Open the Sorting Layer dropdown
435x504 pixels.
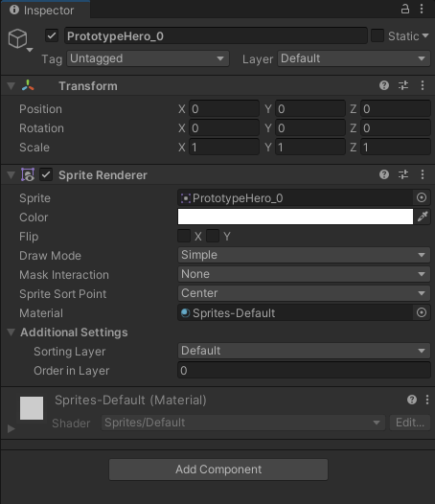click(x=304, y=351)
